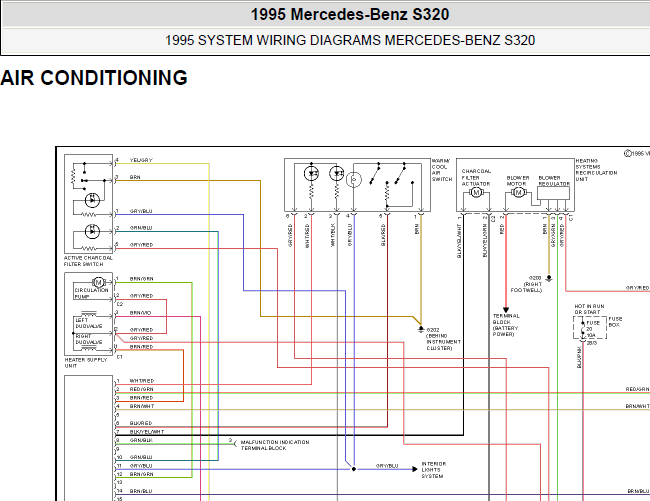Click the 'BLK/YEL/WHT' label at pin 7

tap(147, 431)
